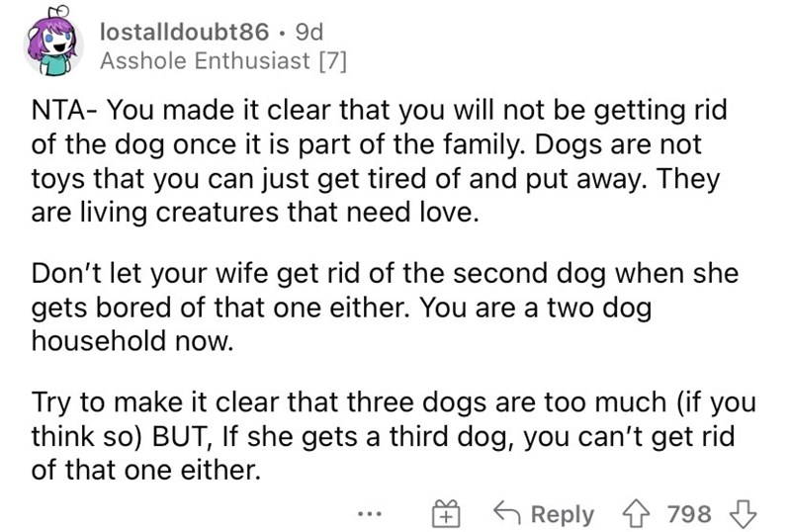Click the curved reply arrow icon
This screenshot has height=532, width=791.
[x=509, y=512]
